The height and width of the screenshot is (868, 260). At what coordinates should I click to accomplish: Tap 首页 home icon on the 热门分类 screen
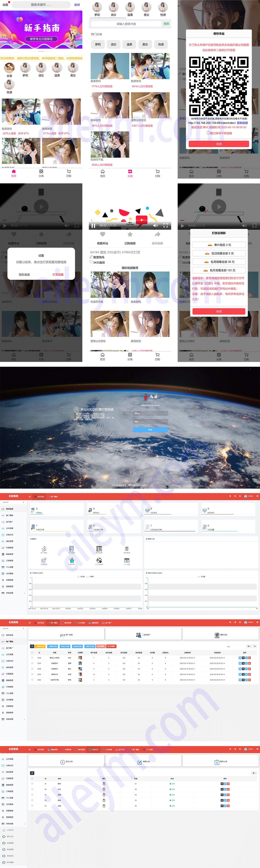(x=102, y=171)
